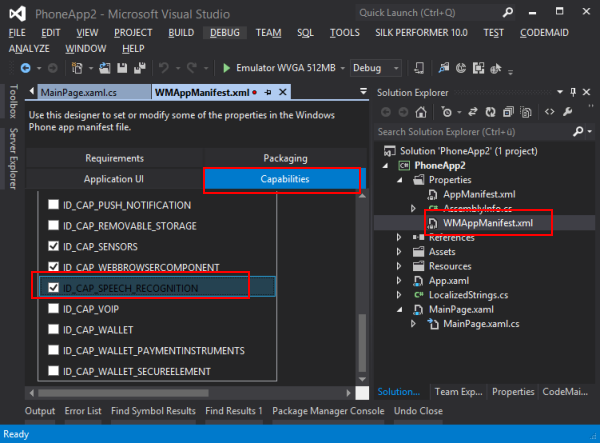Enable ID_CAP_PUSH_NOTIFICATION checkbox

click(x=54, y=205)
